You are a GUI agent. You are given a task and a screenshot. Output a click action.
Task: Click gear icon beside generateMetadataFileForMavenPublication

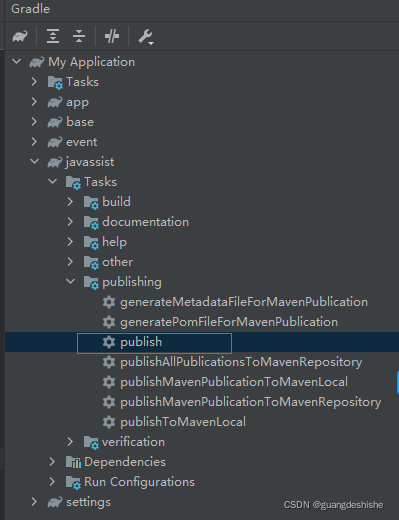tap(109, 302)
